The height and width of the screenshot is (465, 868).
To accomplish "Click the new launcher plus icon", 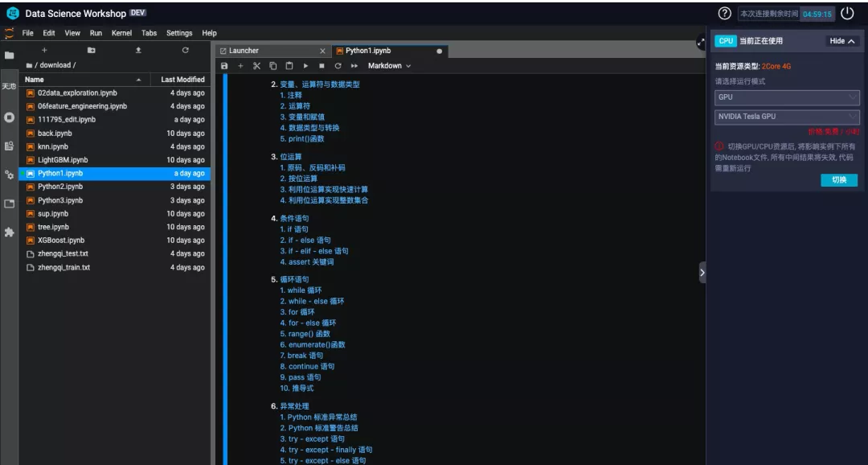I will (x=45, y=51).
